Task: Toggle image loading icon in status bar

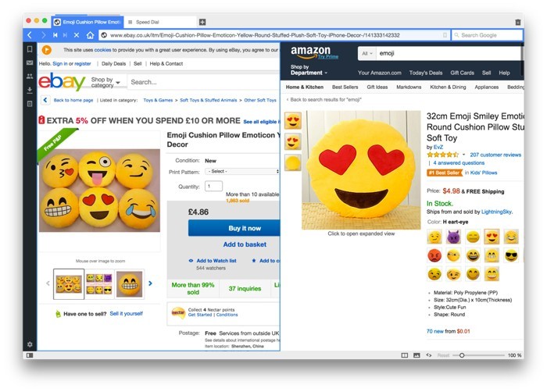Action: [417, 355]
